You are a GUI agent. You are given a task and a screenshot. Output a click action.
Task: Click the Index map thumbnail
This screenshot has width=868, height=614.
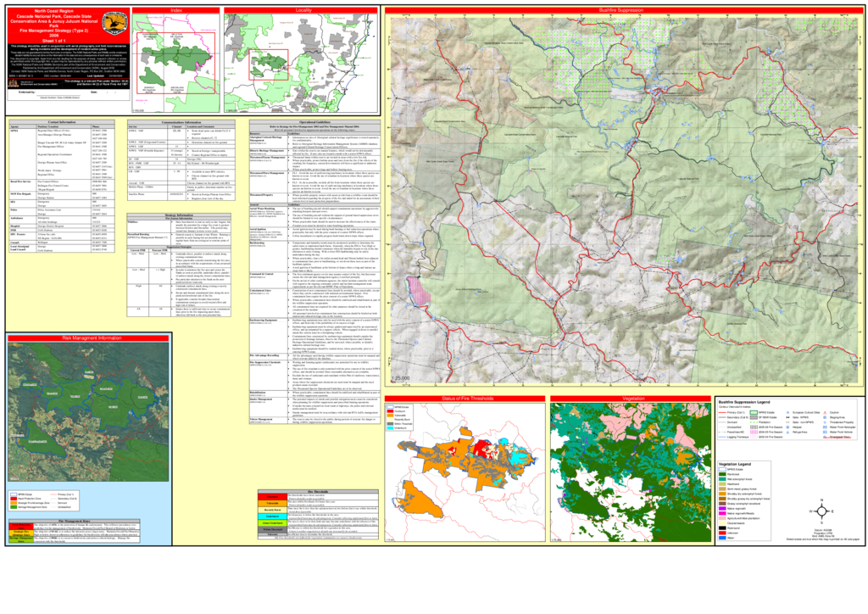176,63
